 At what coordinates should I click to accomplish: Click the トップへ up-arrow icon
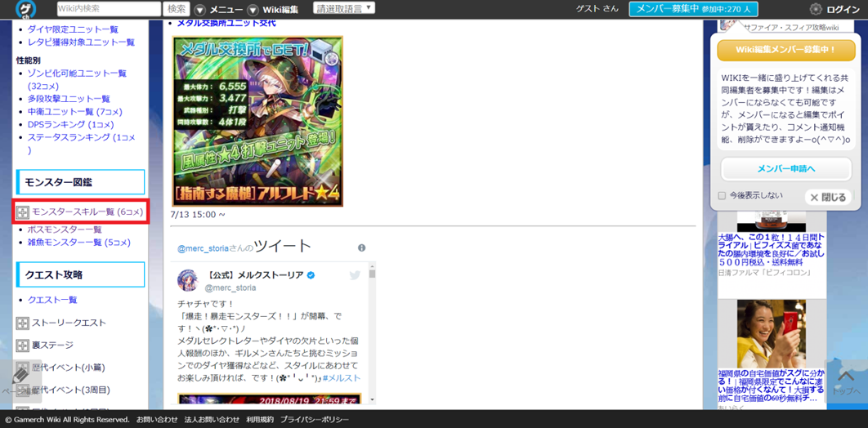[847, 376]
